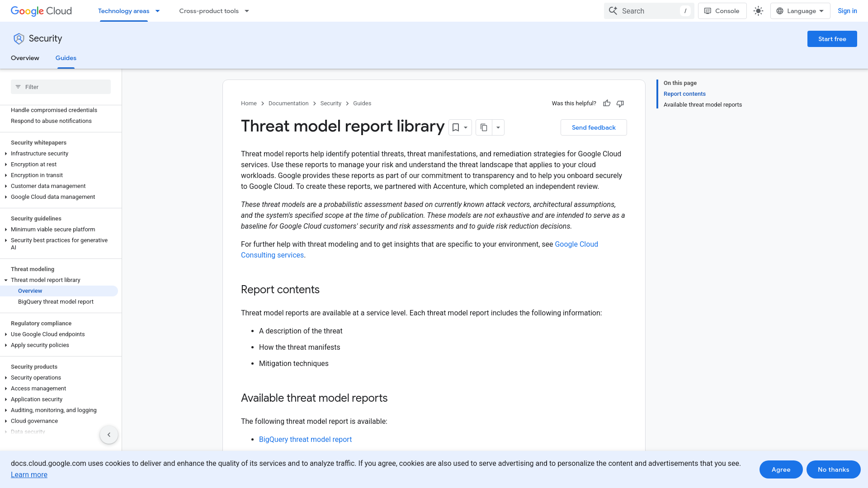This screenshot has width=868, height=488.
Task: Click the thumbs down not helpful icon
Action: pyautogui.click(x=620, y=103)
